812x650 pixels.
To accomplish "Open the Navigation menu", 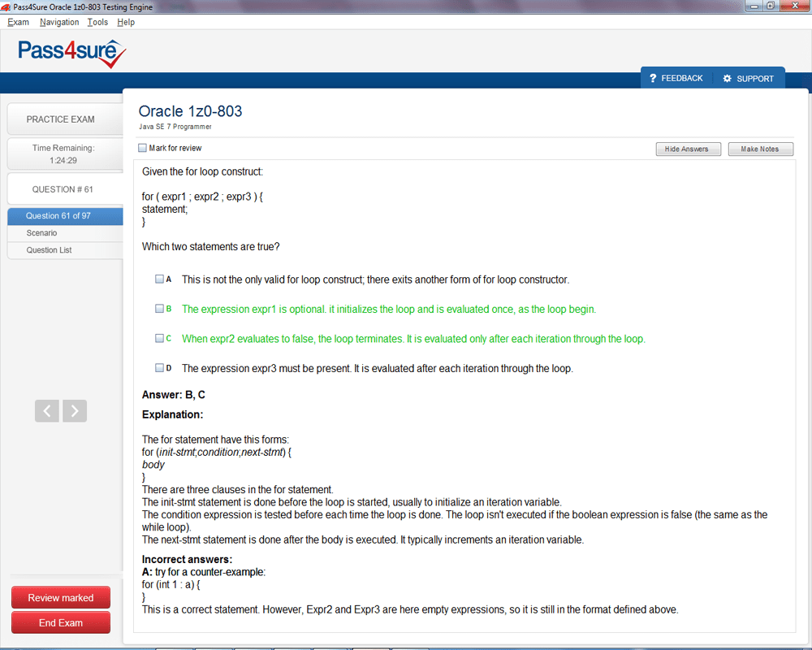I will point(59,22).
